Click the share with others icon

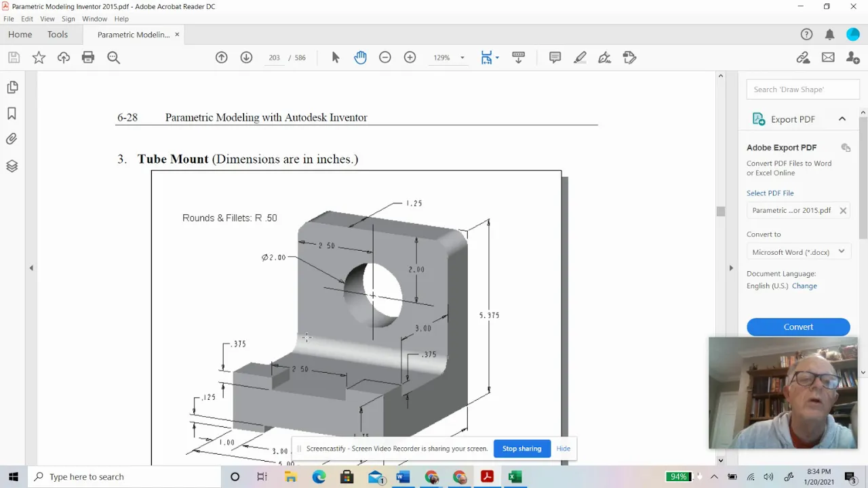(x=853, y=58)
